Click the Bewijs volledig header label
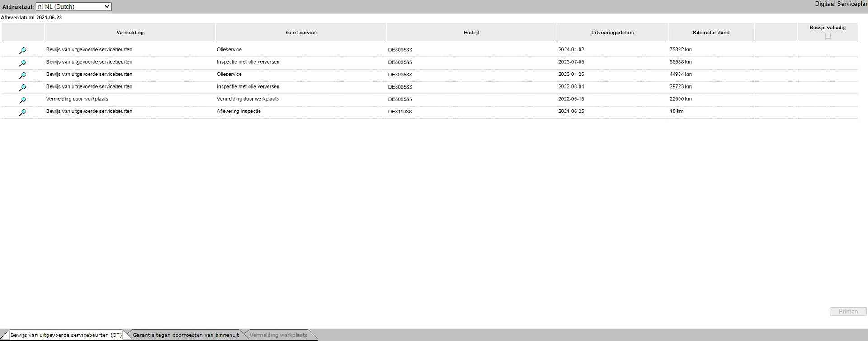Screen dimensions: 868x341 coord(827,28)
